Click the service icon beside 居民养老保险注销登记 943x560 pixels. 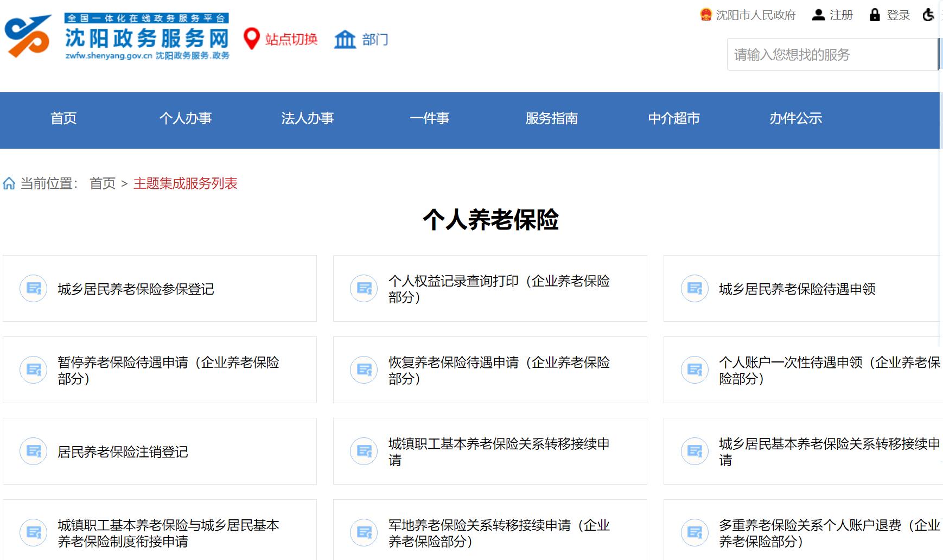[33, 451]
